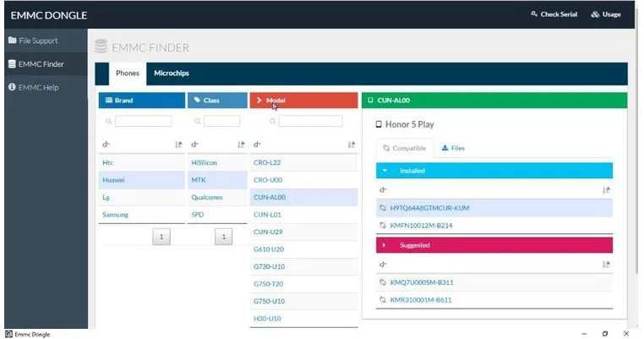The image size is (644, 339).
Task: Click the EMMC DONGLE logo text
Action: click(x=48, y=15)
